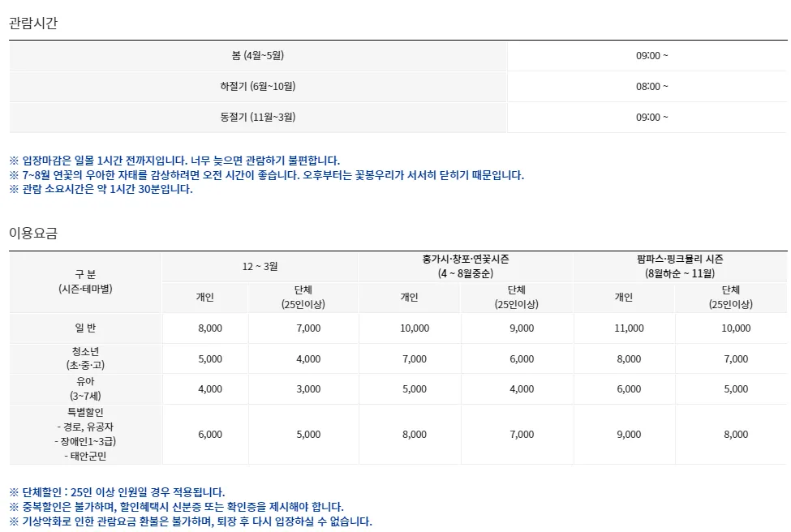Click the 홍가시·창포·연꽃시즌 header

[466, 266]
